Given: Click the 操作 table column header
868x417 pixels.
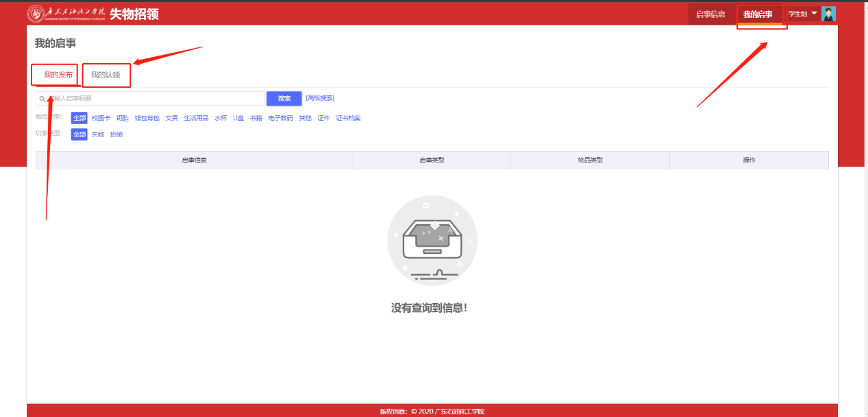Looking at the screenshot, I should click(749, 160).
